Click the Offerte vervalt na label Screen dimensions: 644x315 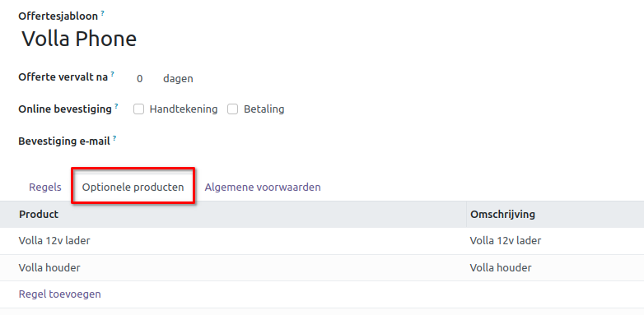(x=63, y=76)
